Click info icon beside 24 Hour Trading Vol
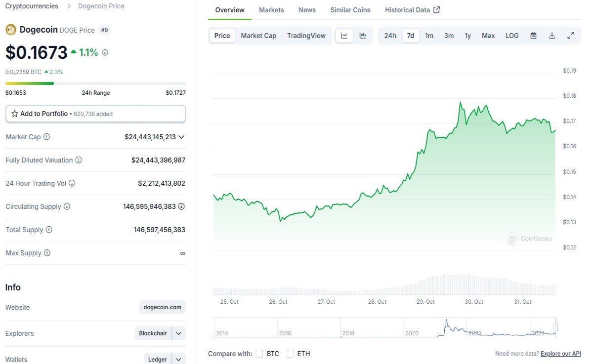 click(72, 183)
